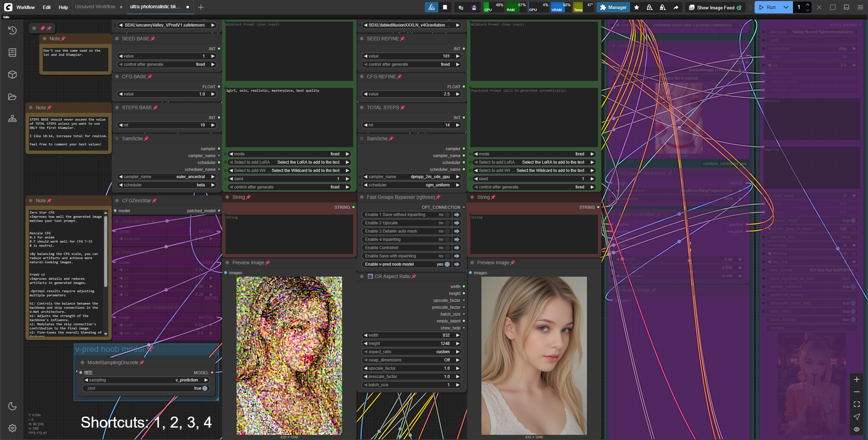Switch to the Unsaved Workflow tab
Viewport: 868px width, 440px height.
coord(95,7)
